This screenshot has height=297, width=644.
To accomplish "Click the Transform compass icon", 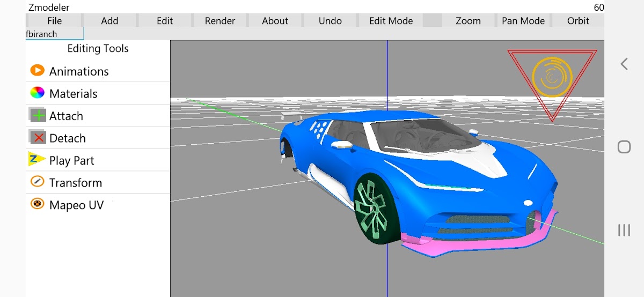I will [x=37, y=182].
